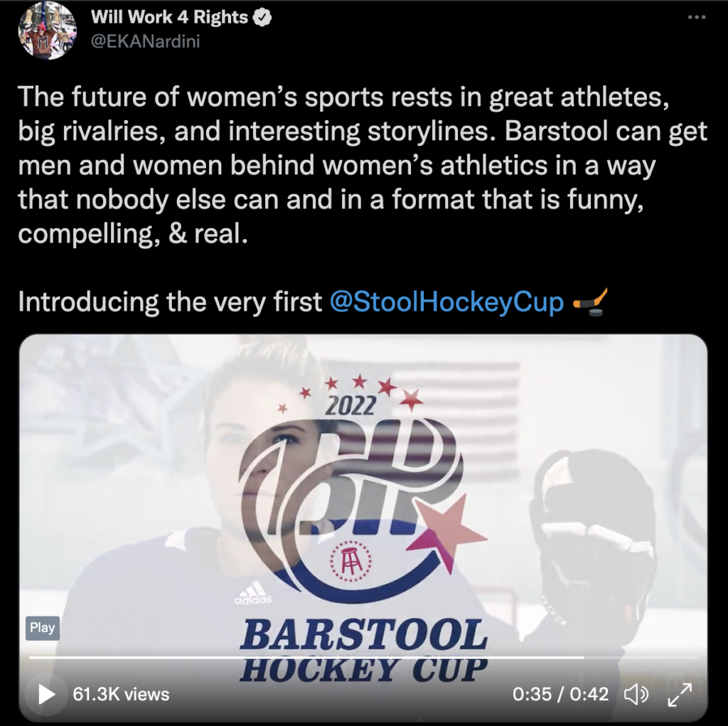Play the video with the triangle button
Image resolution: width=728 pixels, height=726 pixels.
[46, 695]
